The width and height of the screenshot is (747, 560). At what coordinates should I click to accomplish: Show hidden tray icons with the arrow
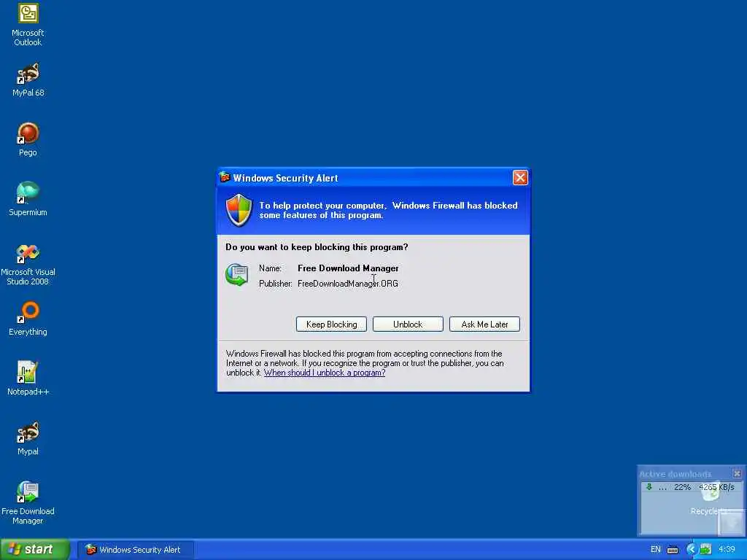point(692,549)
